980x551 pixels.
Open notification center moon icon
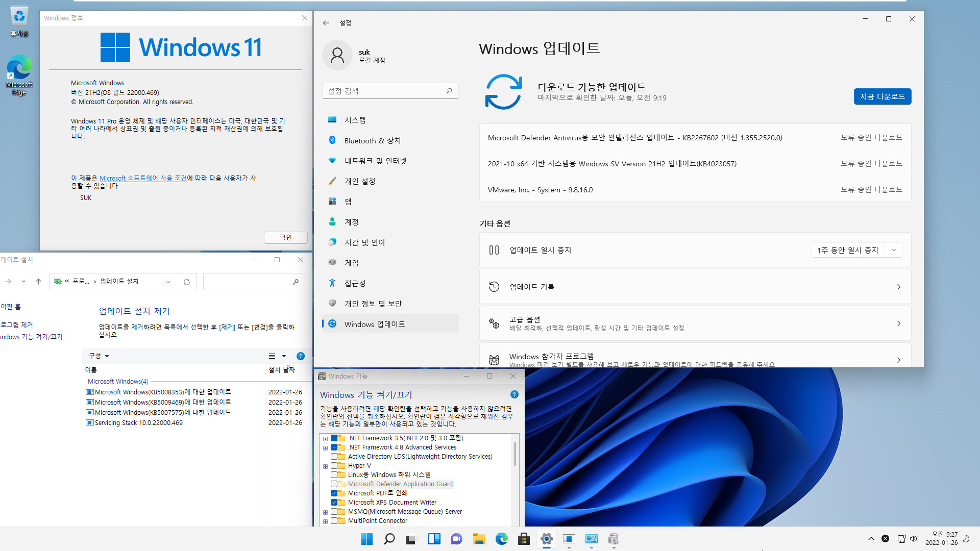[x=966, y=539]
